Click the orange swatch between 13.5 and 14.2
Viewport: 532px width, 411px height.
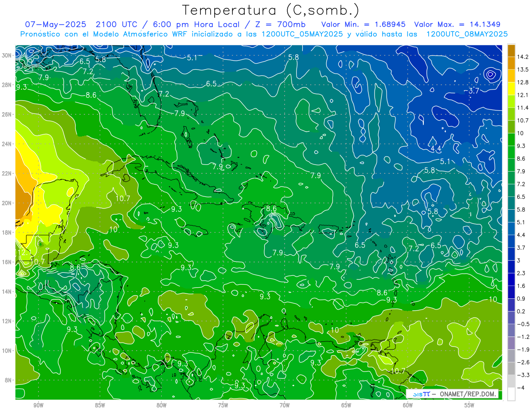pos(511,63)
